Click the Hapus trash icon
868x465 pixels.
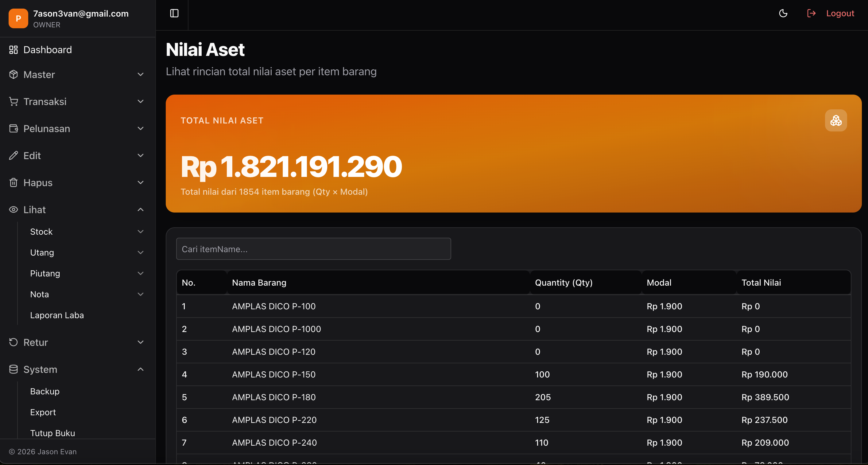click(x=14, y=182)
